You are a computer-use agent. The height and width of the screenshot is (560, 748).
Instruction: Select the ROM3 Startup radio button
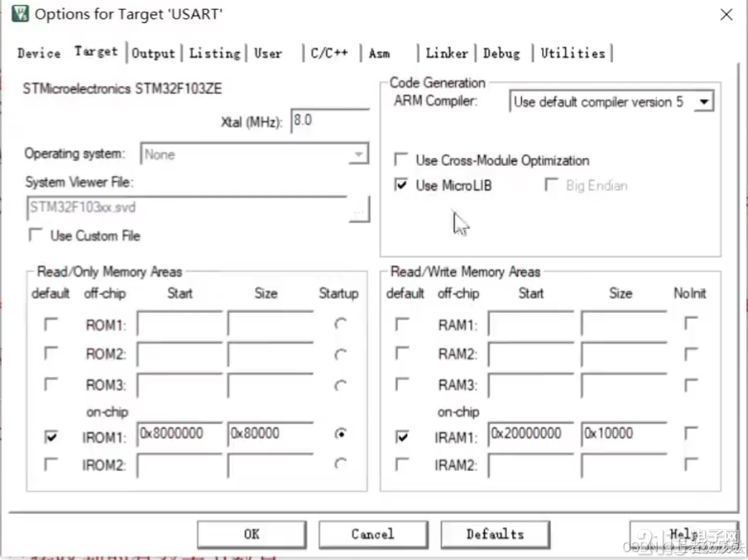pyautogui.click(x=340, y=385)
